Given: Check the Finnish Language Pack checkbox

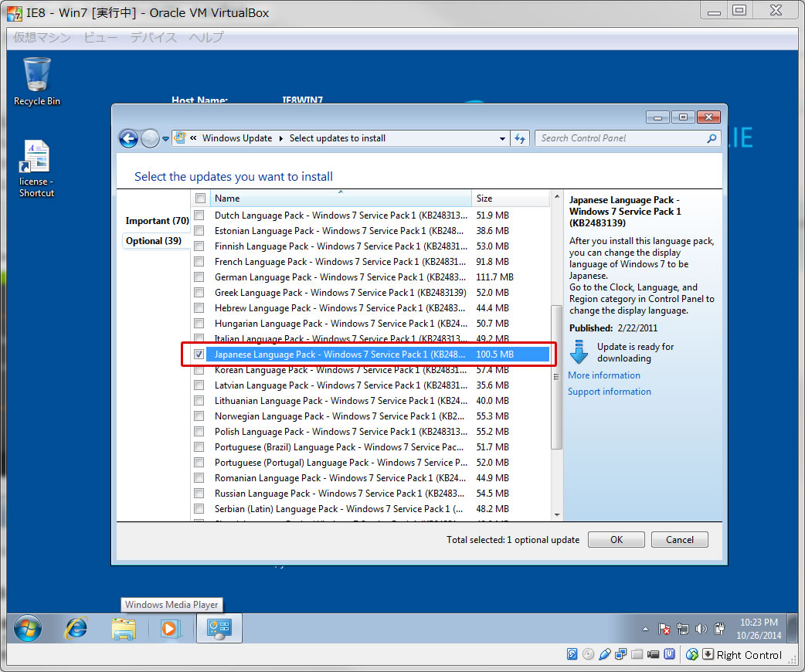Looking at the screenshot, I should click(x=199, y=246).
